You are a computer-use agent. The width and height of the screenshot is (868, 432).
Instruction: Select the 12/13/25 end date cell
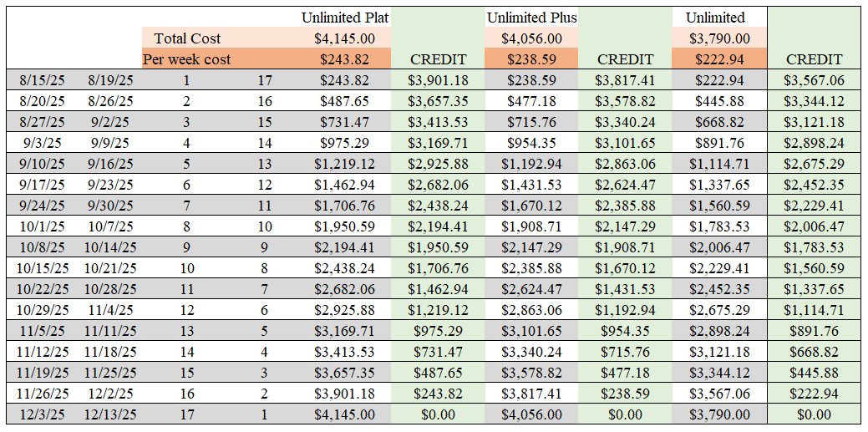click(110, 414)
